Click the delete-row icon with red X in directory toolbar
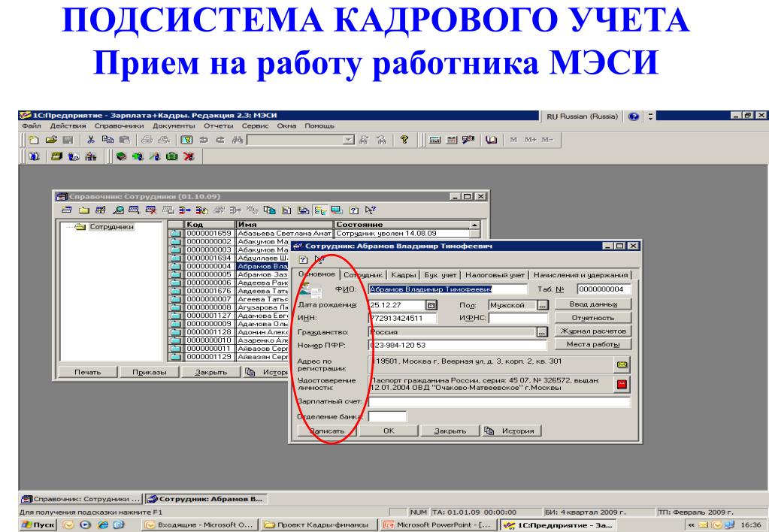Screen dimensions: 769x532 pos(151,210)
